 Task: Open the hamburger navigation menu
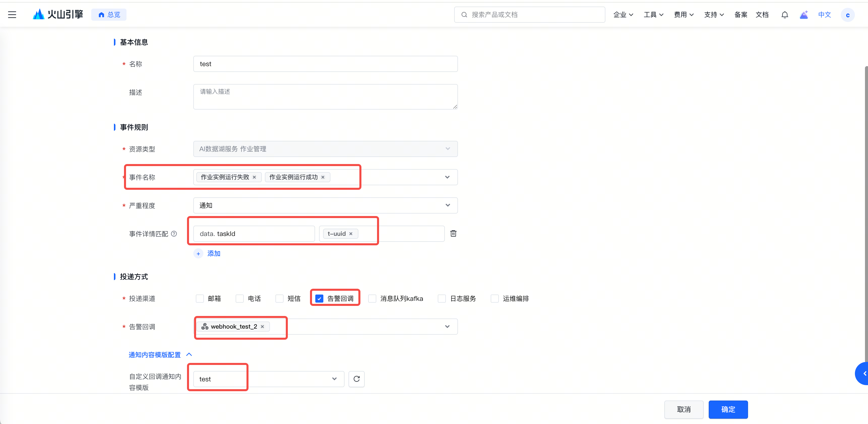[12, 14]
